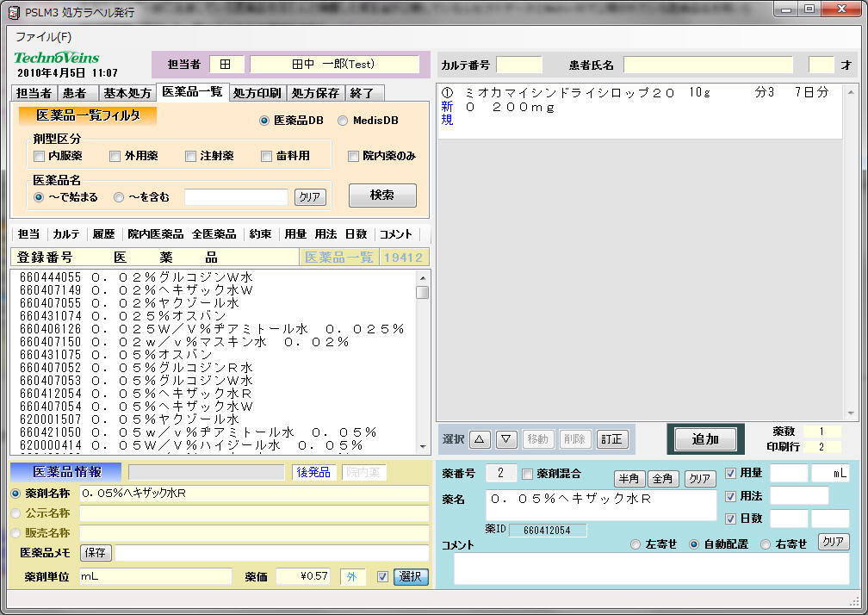Open the 処方印刷 tab
This screenshot has height=615, width=868.
click(x=257, y=93)
